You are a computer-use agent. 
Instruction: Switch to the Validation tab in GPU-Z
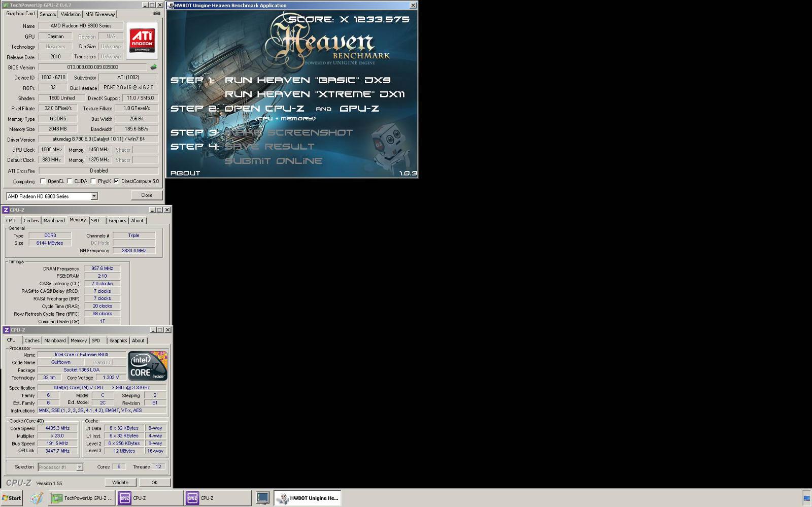(x=70, y=14)
